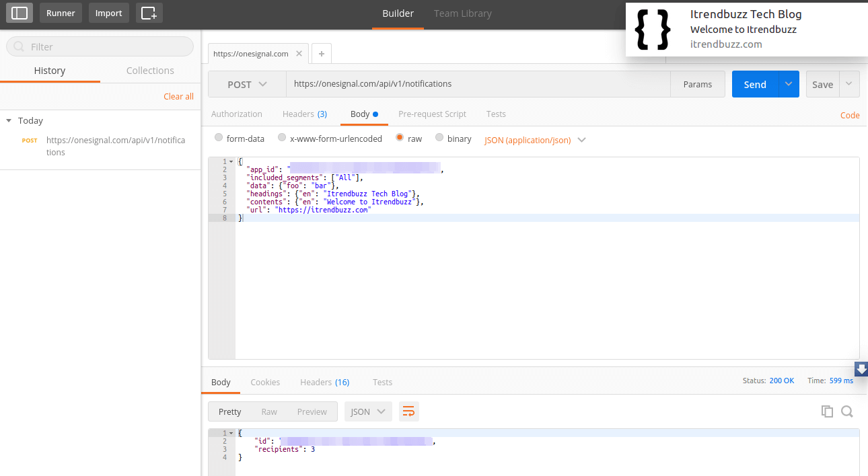The width and height of the screenshot is (868, 476).
Task: Click the Import button
Action: pyautogui.click(x=109, y=13)
